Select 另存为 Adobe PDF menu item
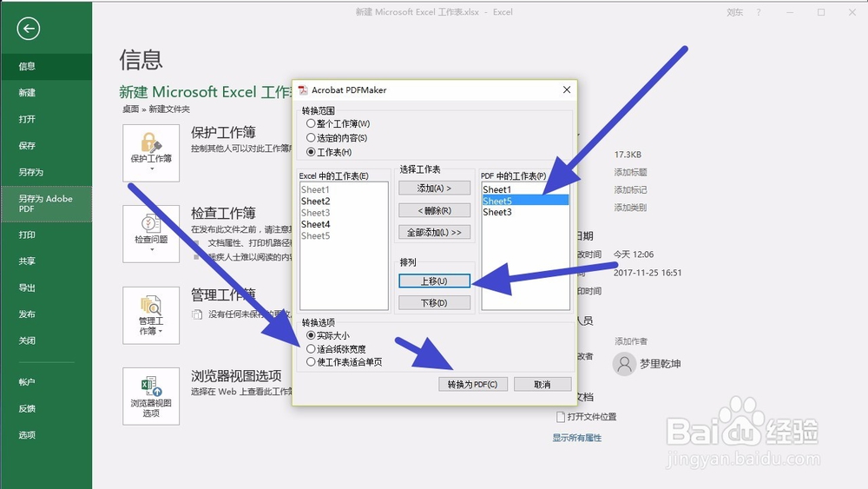868x489 pixels. coord(47,204)
